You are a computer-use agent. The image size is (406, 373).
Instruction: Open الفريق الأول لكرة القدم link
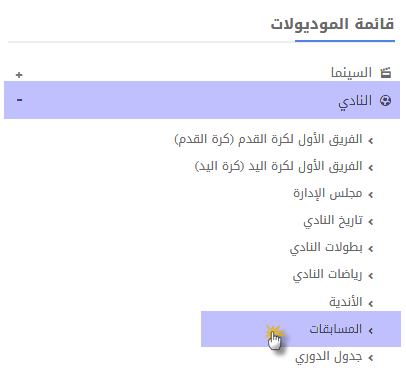(268, 139)
